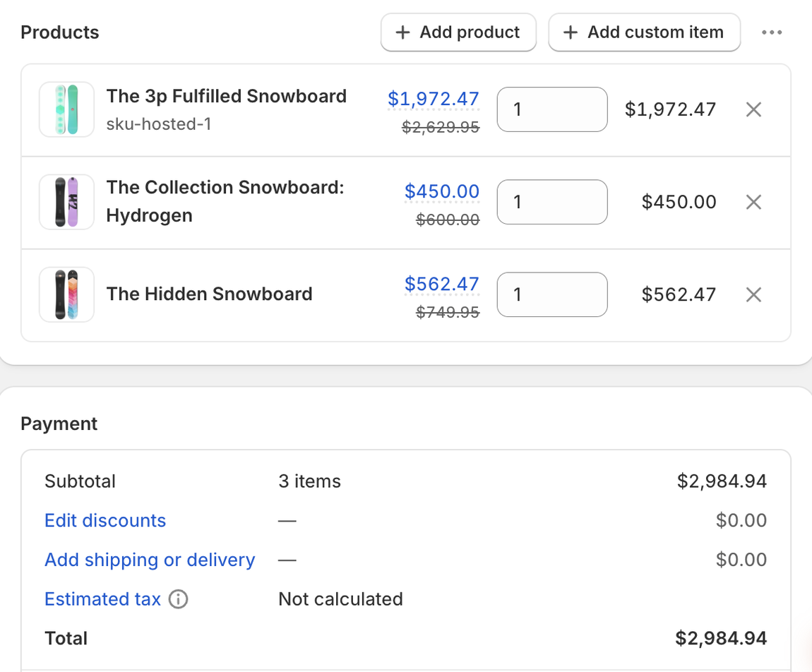Select the strikethrough price $2,629.95
This screenshot has height=672, width=812.
(x=441, y=127)
